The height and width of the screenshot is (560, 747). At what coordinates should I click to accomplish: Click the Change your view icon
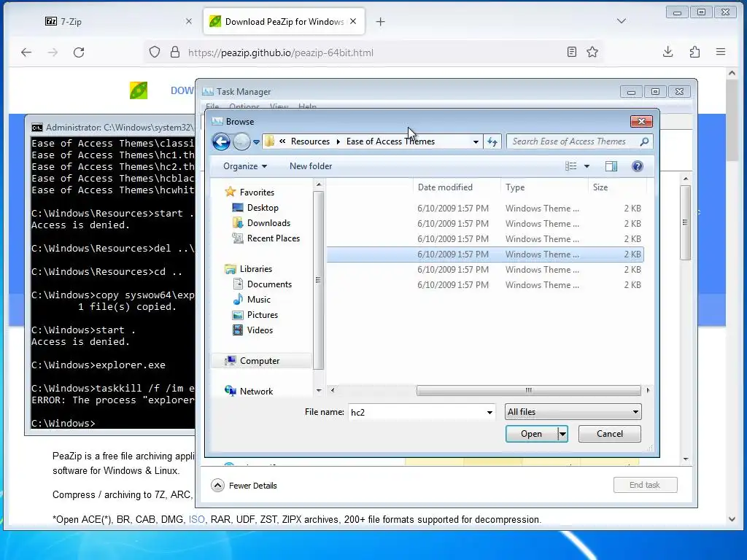tap(570, 166)
